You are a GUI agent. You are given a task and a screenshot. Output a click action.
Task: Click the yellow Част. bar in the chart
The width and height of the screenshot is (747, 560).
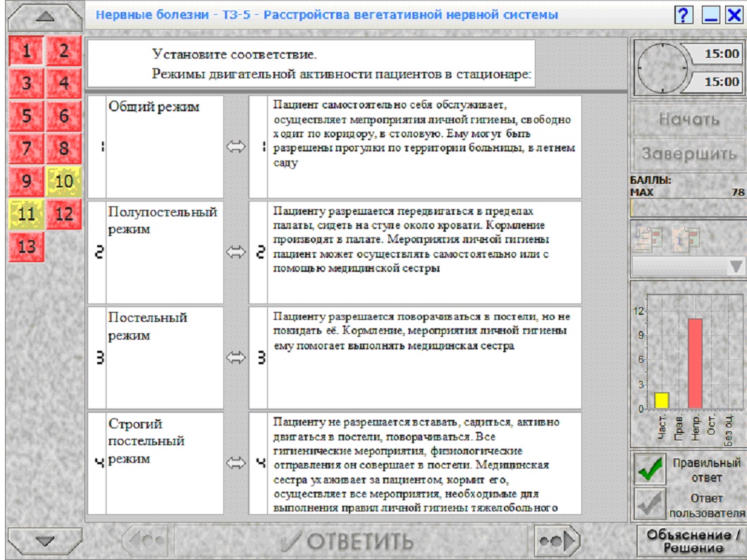(x=662, y=401)
